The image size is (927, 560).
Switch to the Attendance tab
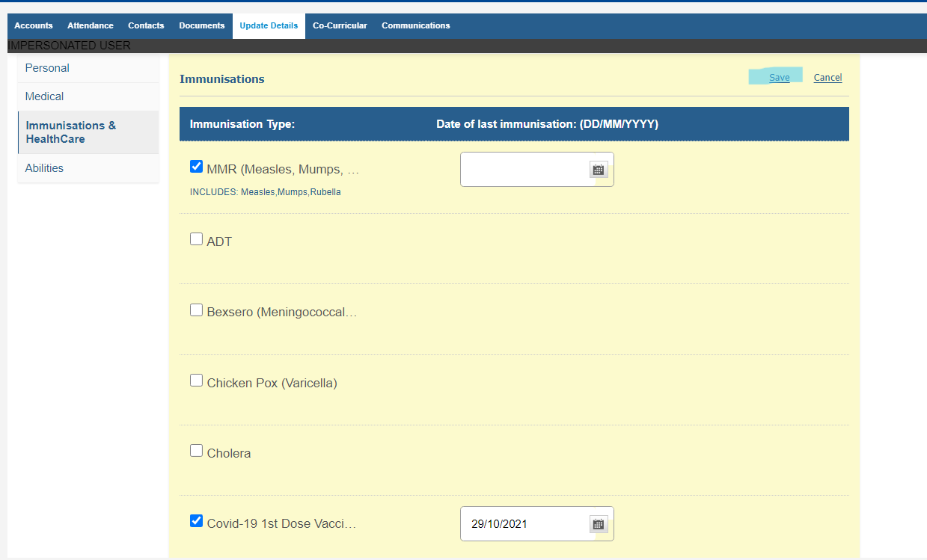pyautogui.click(x=91, y=25)
